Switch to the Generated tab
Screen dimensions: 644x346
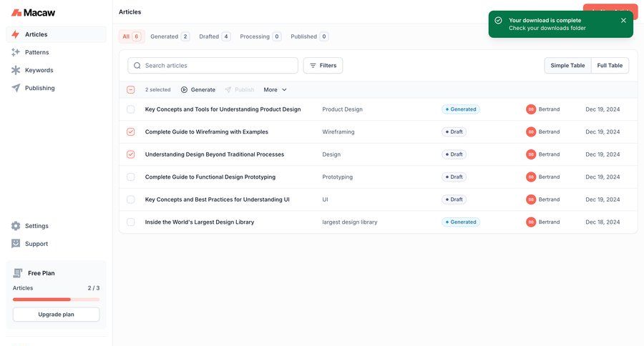[x=170, y=36]
